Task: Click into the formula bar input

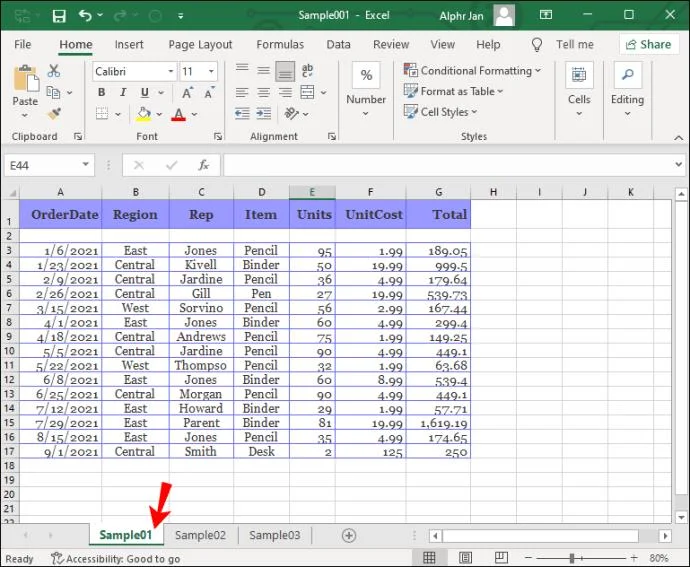Action: [x=448, y=165]
